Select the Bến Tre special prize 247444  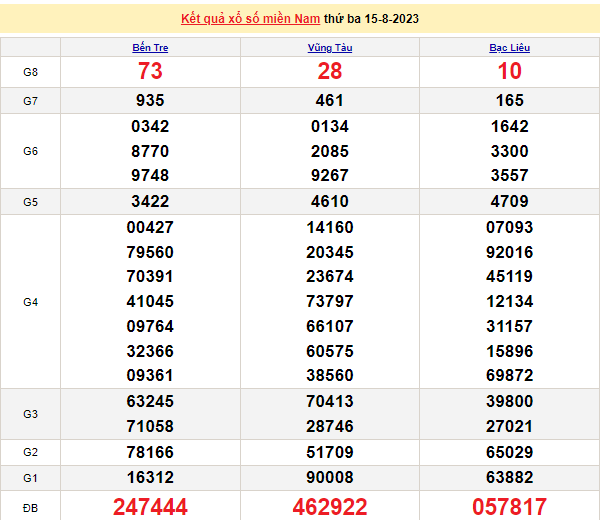click(150, 507)
